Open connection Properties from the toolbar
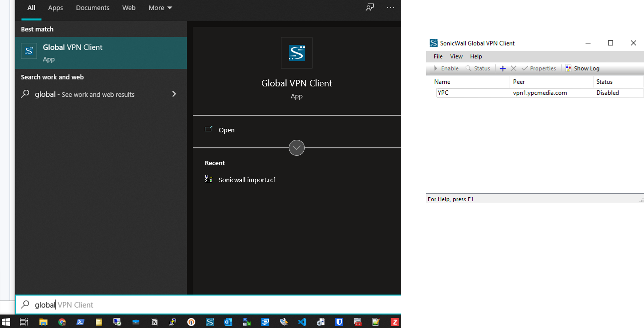The width and height of the screenshot is (644, 328). [539, 68]
